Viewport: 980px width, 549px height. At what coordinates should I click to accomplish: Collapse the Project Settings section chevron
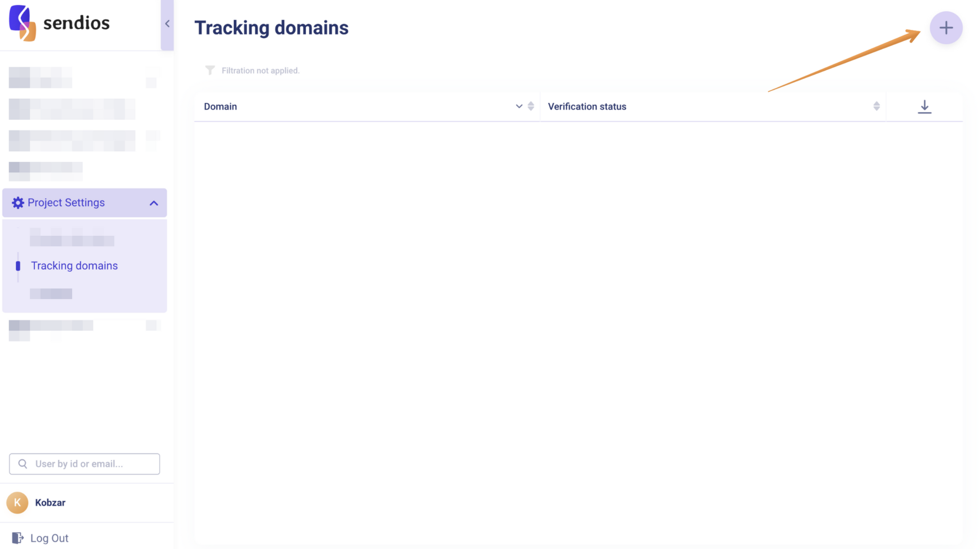154,203
